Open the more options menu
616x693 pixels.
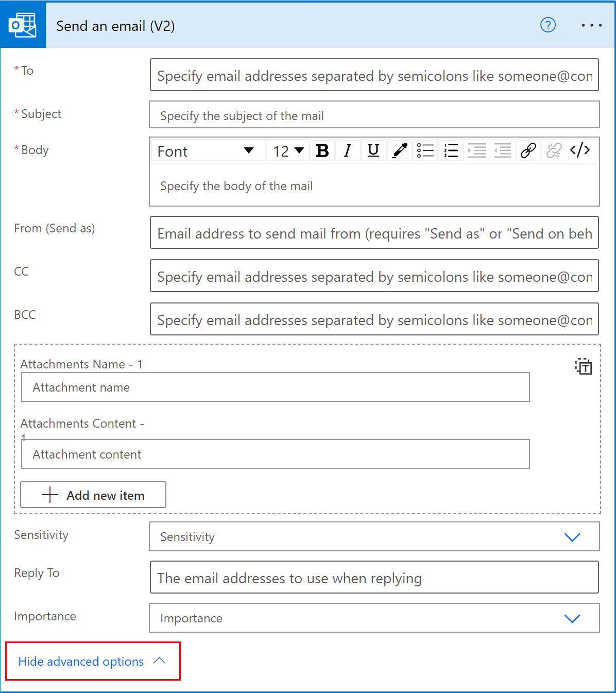[x=591, y=25]
